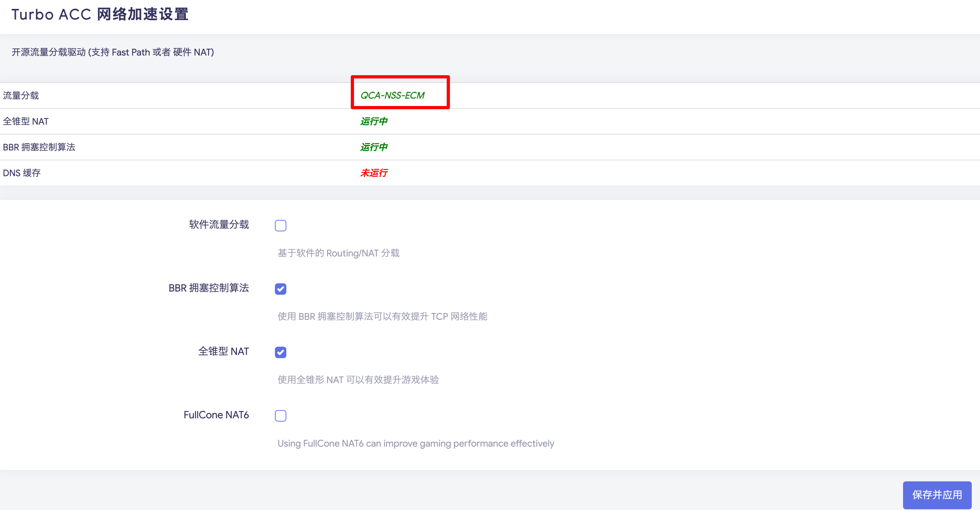The width and height of the screenshot is (980, 510).
Task: Click the FullCone NAT6 gaming performance description
Action: (x=416, y=443)
